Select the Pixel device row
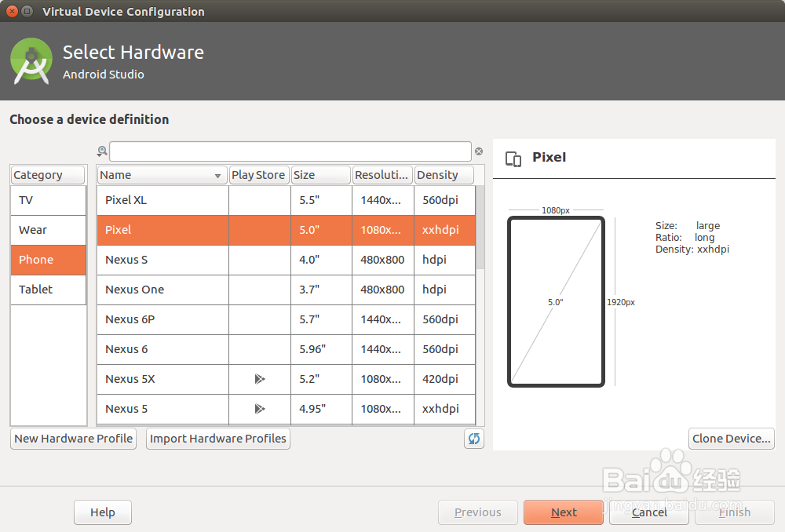This screenshot has width=785, height=532. click(x=286, y=230)
